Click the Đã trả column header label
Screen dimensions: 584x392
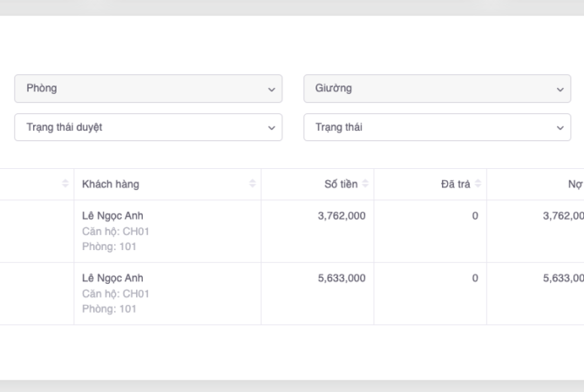point(455,184)
